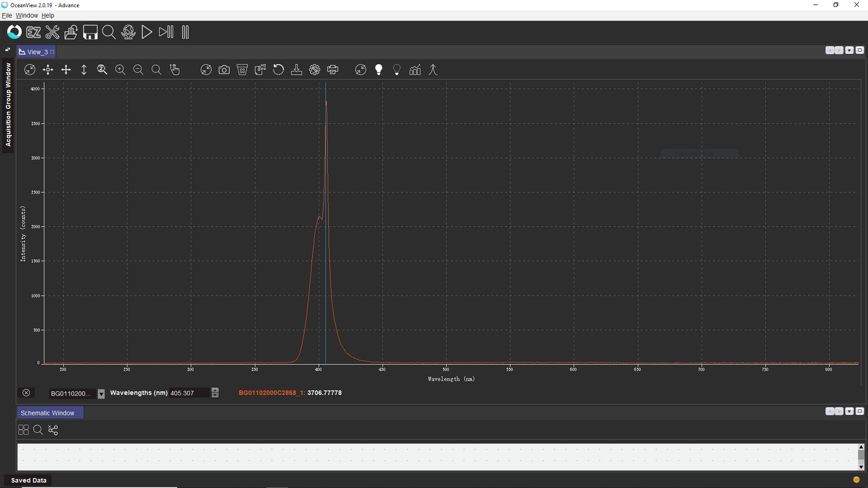Delete overlays with the trash bin icon
This screenshot has width=868, height=488.
242,70
